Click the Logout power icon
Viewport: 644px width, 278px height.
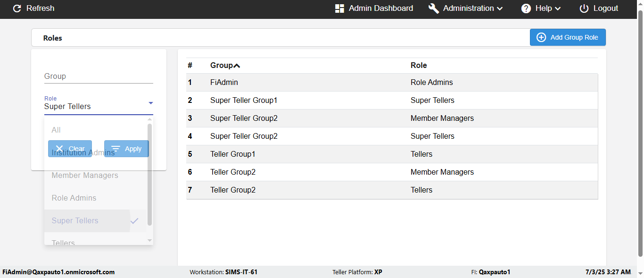tap(584, 8)
